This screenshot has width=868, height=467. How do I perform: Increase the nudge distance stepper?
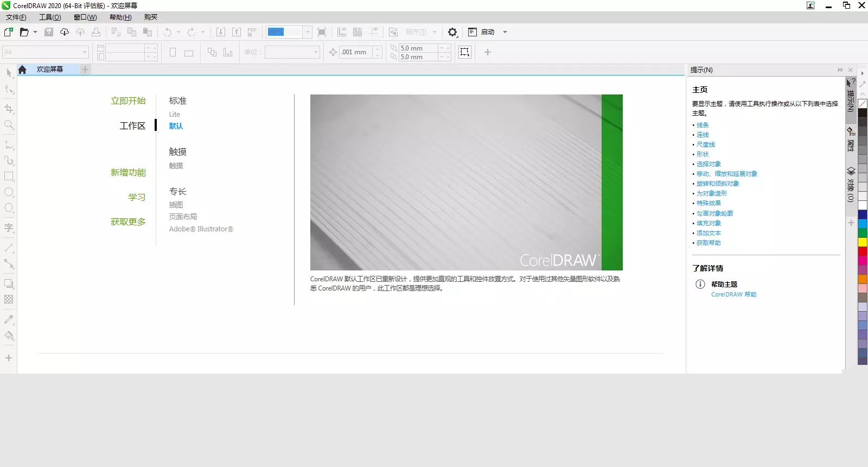coord(378,49)
